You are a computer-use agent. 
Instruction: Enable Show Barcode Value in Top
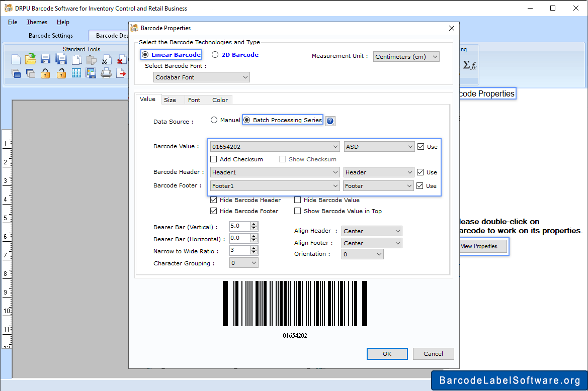pos(298,211)
